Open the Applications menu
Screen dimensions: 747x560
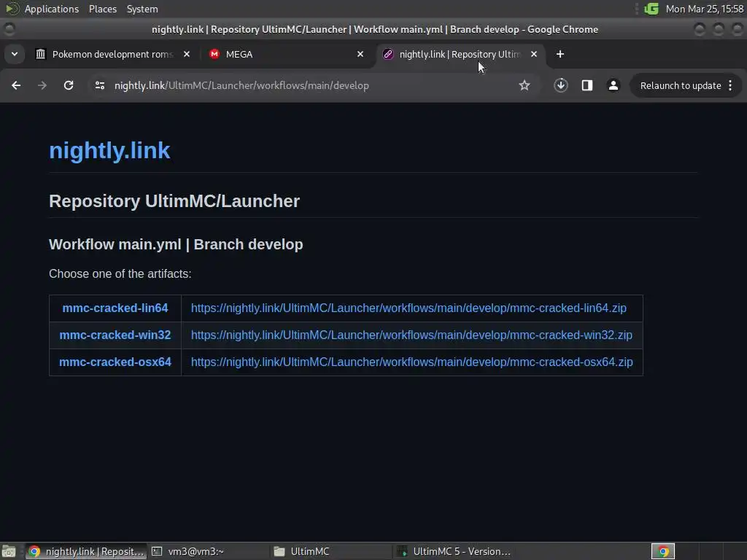tap(52, 9)
